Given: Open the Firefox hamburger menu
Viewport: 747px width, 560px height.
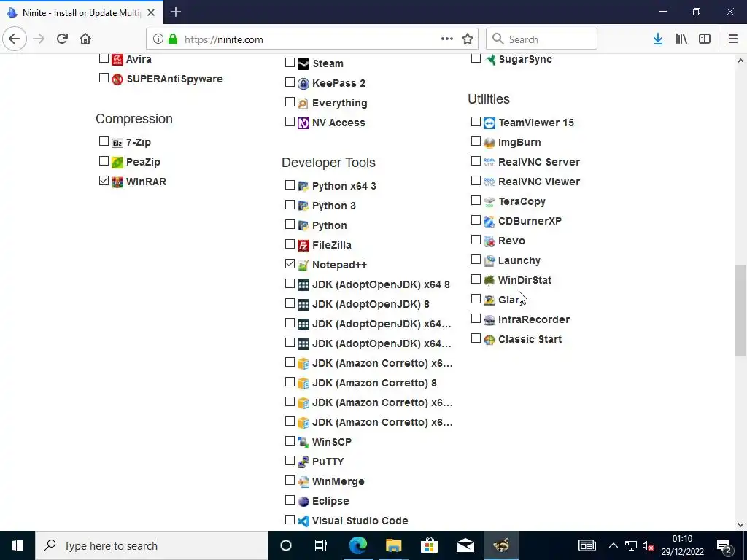Looking at the screenshot, I should (732, 39).
